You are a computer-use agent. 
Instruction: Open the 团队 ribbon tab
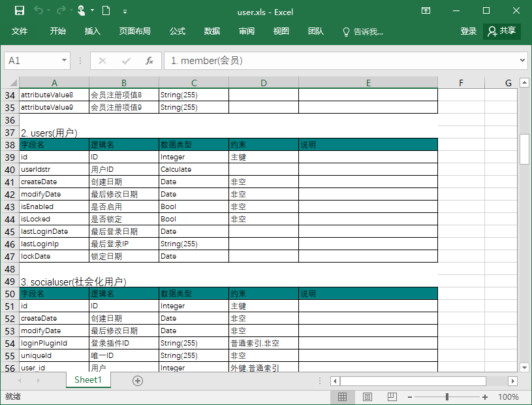tap(316, 31)
